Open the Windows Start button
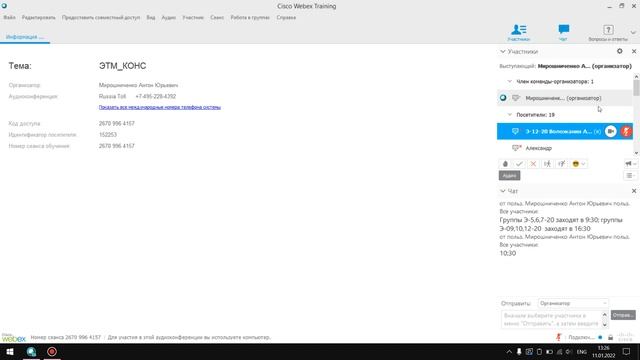 [10, 351]
